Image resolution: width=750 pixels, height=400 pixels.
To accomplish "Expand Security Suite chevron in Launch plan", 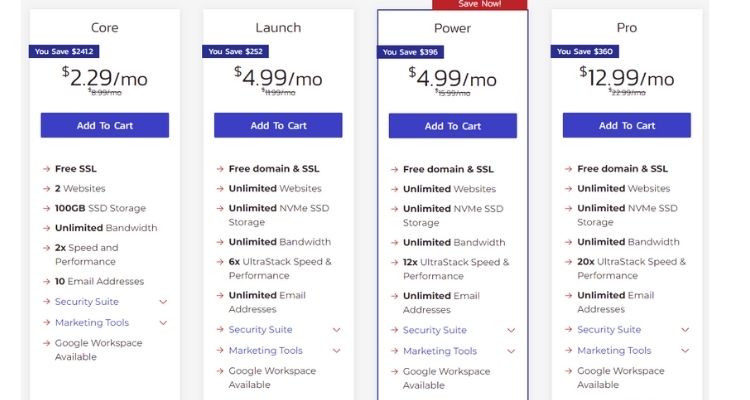I will (337, 330).
